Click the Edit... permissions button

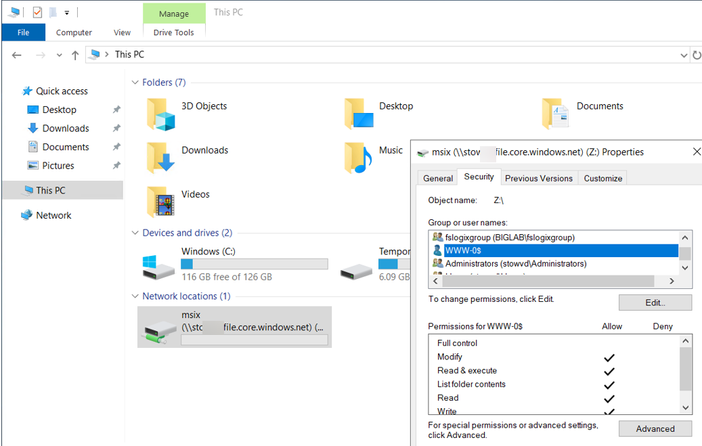(655, 303)
